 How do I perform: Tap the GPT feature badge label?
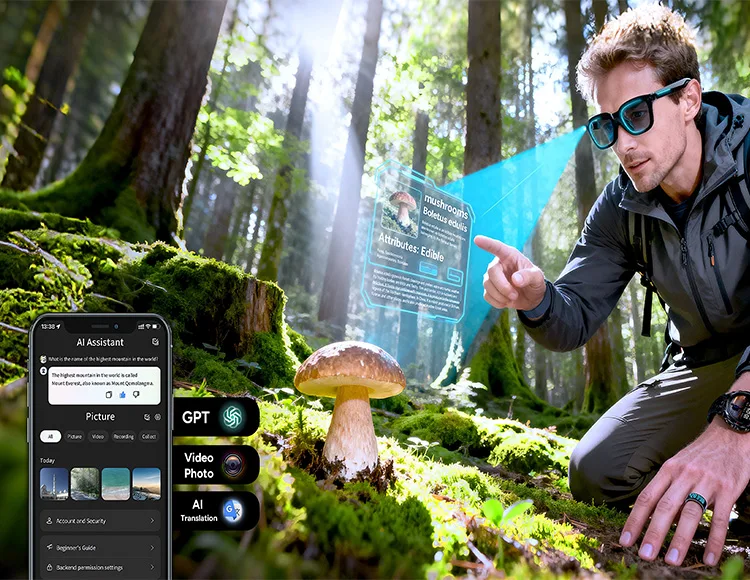196,417
